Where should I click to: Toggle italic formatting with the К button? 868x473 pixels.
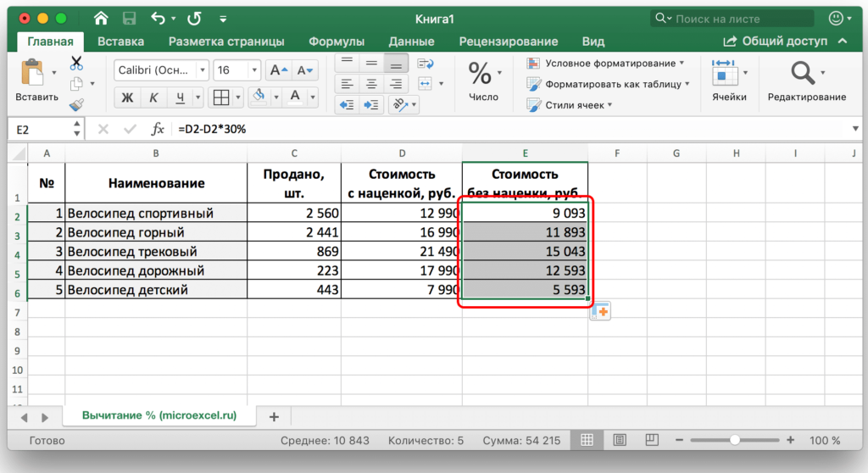tap(153, 97)
